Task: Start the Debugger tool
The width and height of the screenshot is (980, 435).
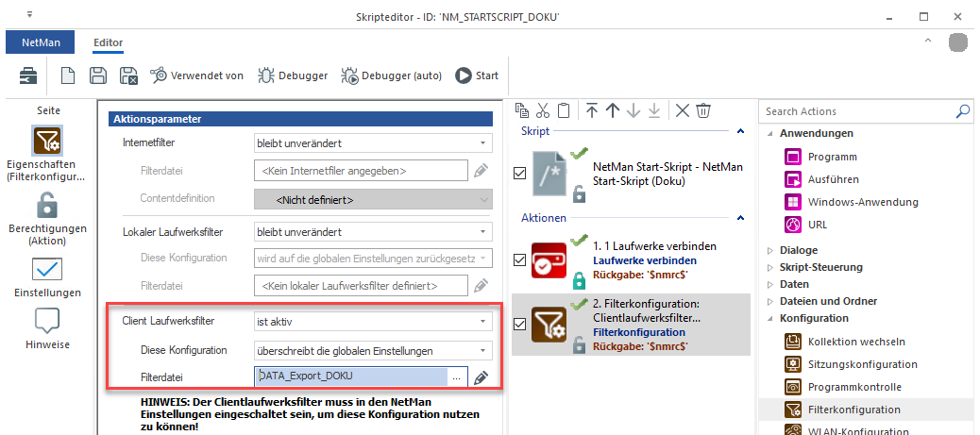Action: (x=293, y=75)
